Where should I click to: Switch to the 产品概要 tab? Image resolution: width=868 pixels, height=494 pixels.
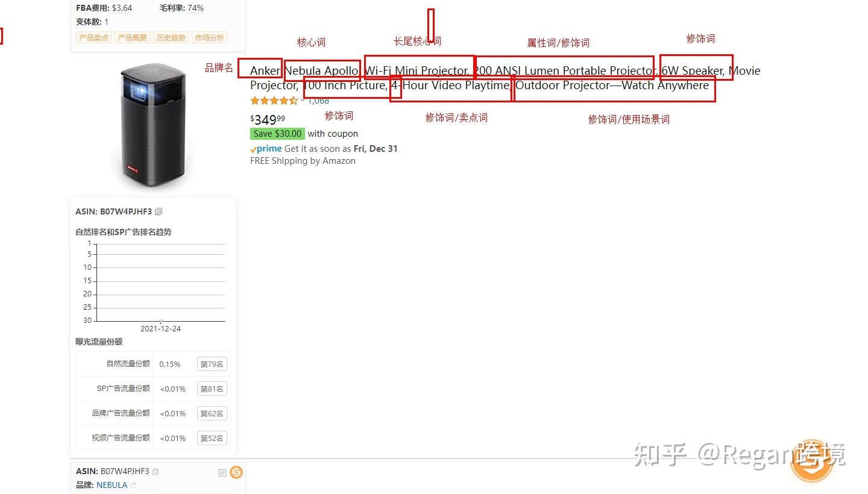pos(132,37)
